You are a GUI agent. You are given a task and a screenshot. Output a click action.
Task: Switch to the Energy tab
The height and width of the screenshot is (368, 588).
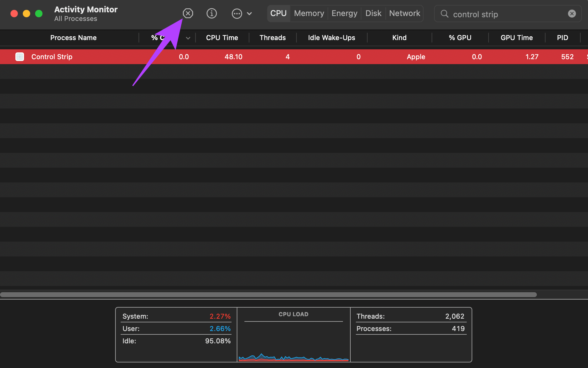(x=344, y=14)
